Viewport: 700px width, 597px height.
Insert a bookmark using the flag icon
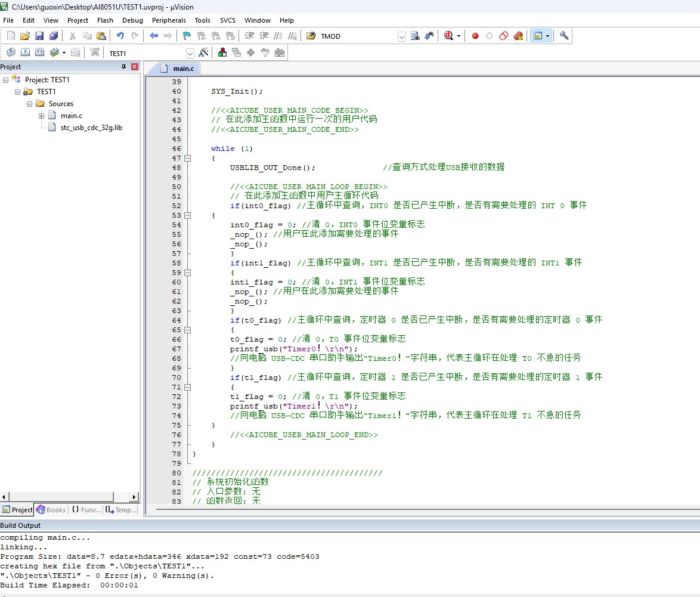187,36
